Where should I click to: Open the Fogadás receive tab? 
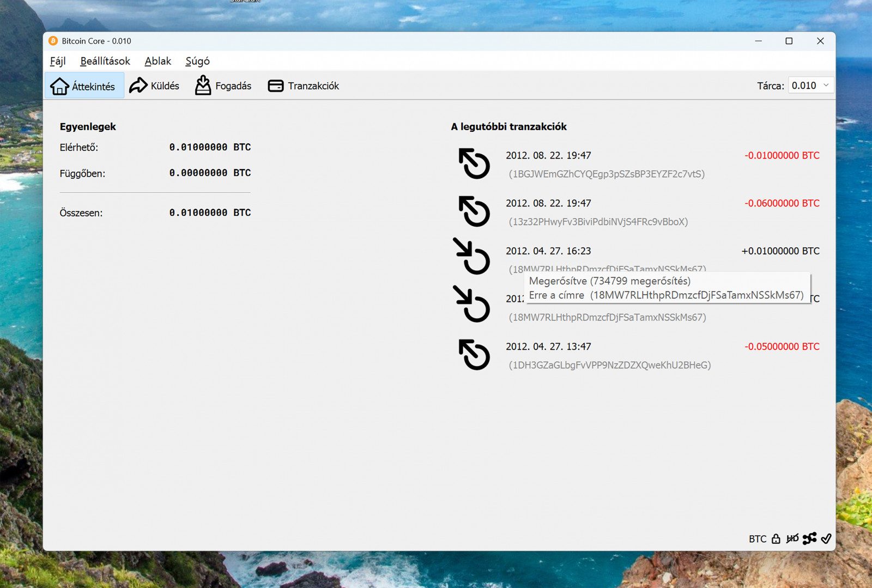pyautogui.click(x=223, y=86)
